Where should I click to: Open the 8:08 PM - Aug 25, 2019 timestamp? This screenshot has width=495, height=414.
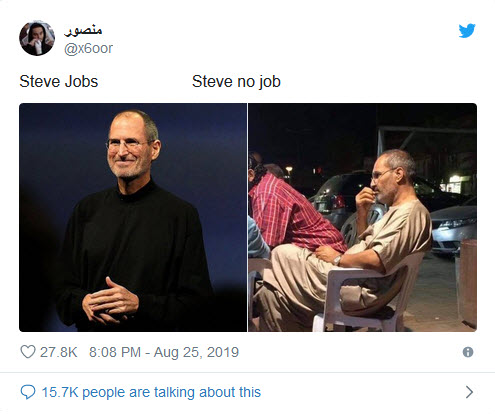tap(164, 352)
